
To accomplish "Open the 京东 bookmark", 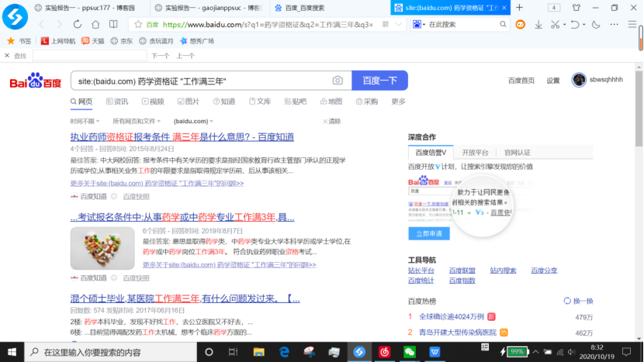I will (122, 41).
